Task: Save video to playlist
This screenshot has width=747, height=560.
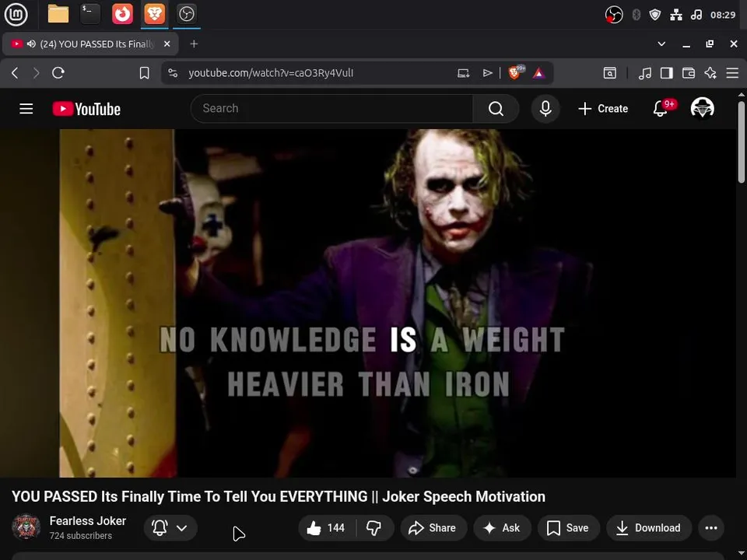Action: tap(568, 527)
